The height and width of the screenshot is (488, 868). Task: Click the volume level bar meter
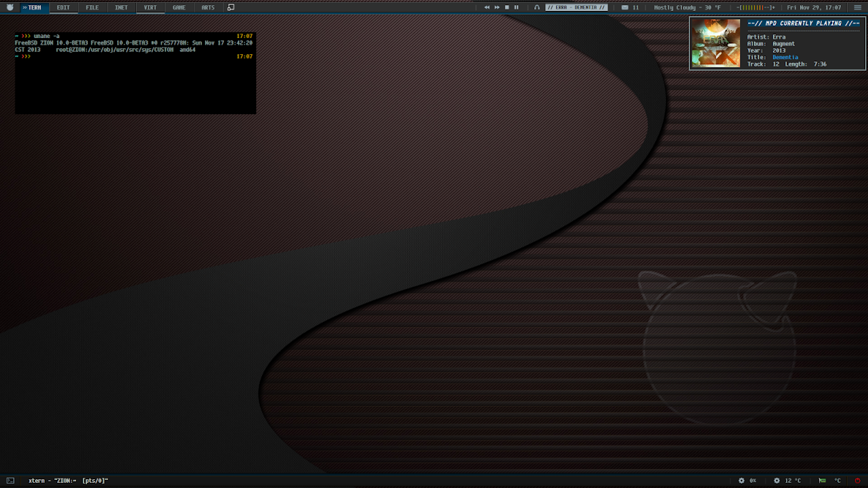click(755, 7)
